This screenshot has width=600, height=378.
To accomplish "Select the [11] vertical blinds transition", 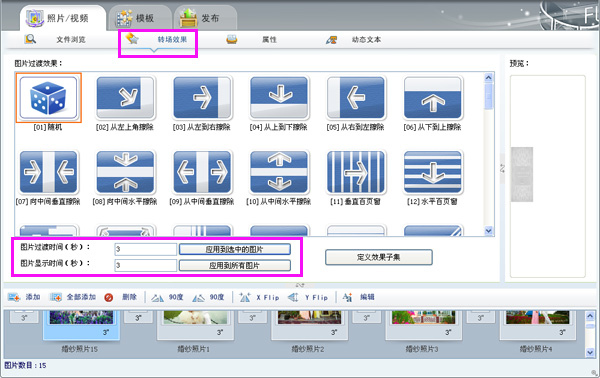I will pos(356,172).
